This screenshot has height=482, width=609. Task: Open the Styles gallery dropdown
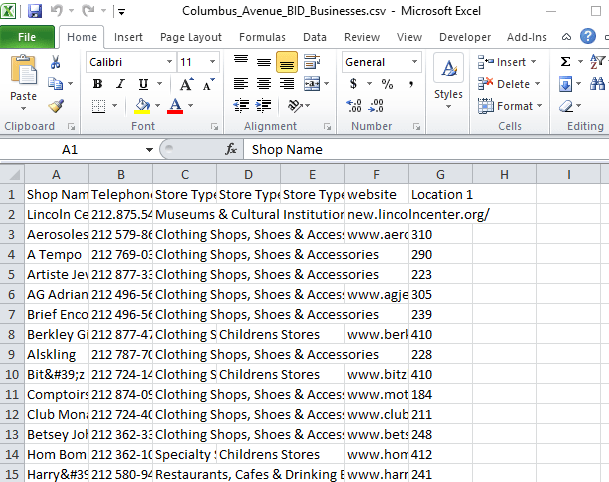[x=448, y=106]
